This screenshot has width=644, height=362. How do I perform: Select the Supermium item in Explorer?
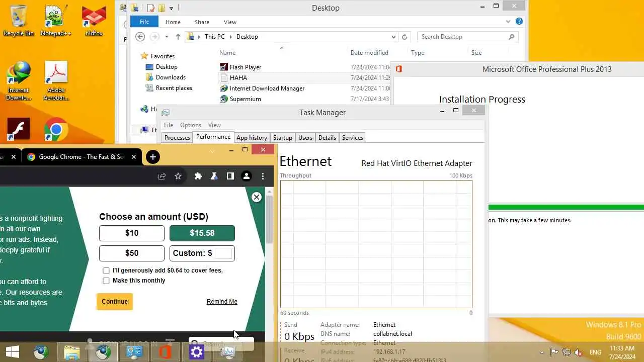245,99
